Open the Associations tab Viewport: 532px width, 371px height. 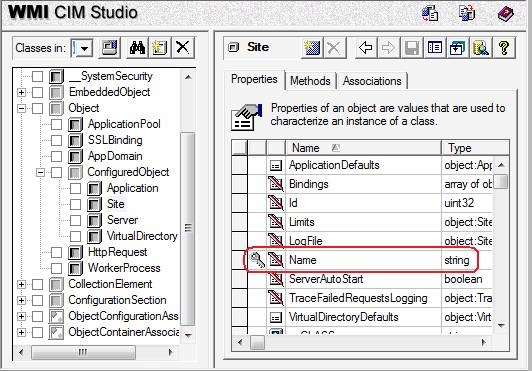tap(372, 81)
